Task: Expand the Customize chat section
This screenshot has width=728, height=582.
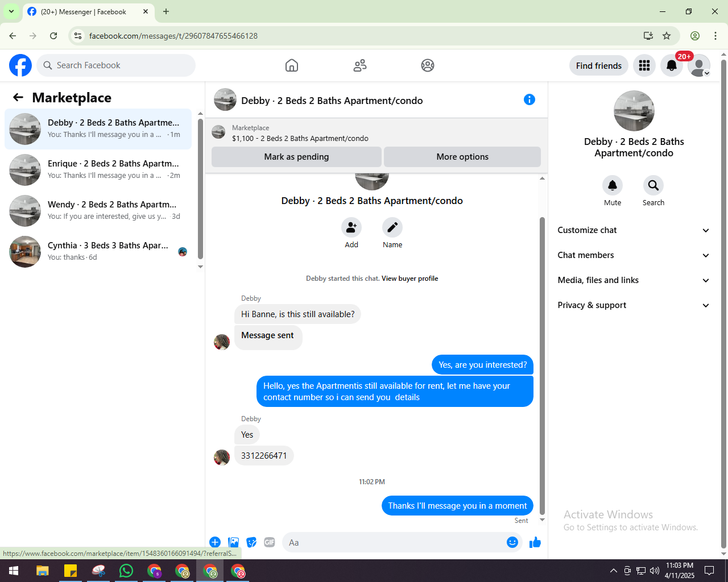Action: coord(634,230)
